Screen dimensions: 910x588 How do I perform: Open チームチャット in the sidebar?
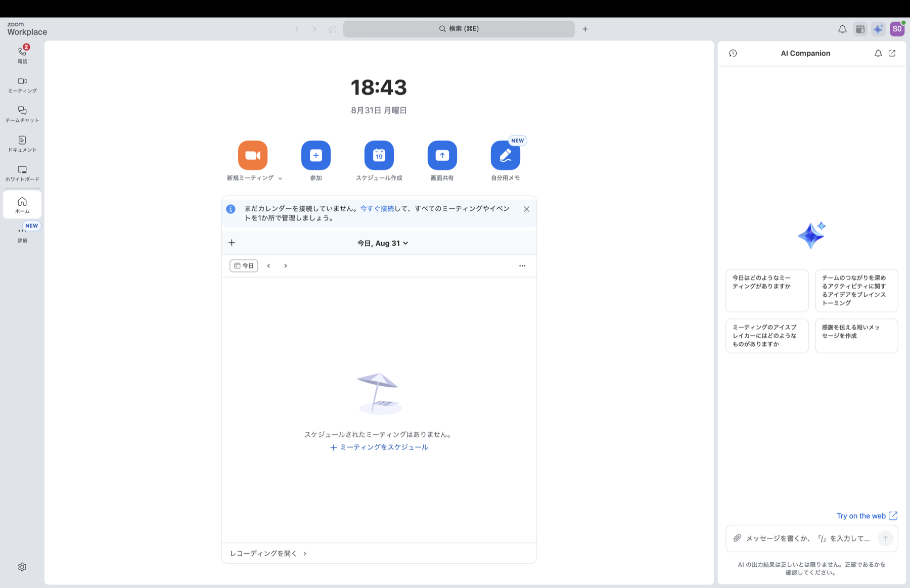tap(22, 114)
